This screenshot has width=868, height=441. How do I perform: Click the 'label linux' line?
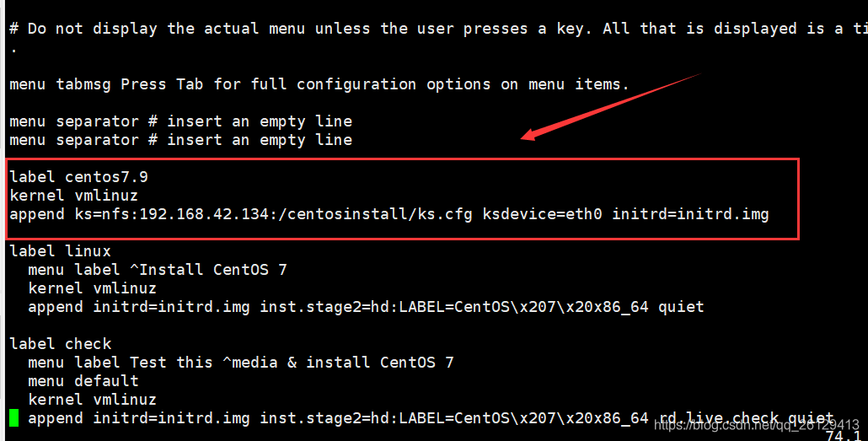tap(61, 251)
